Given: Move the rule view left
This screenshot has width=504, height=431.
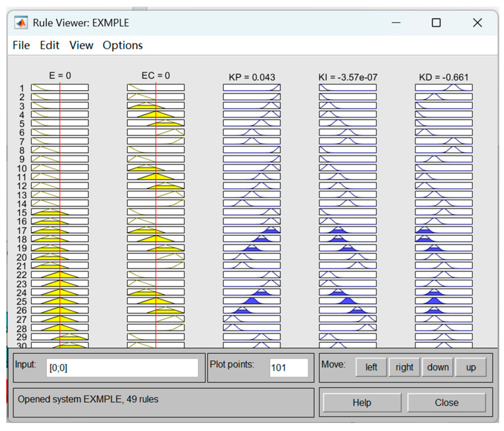Looking at the screenshot, I should pos(371,367).
